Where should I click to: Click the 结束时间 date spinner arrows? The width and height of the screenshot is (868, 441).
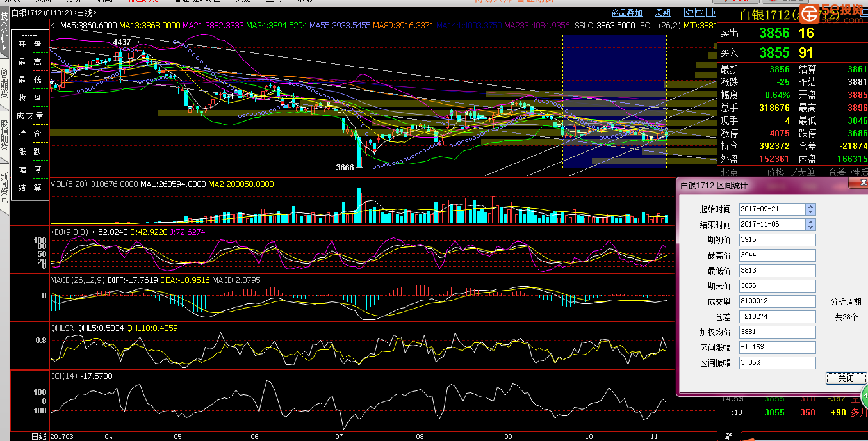click(811, 225)
